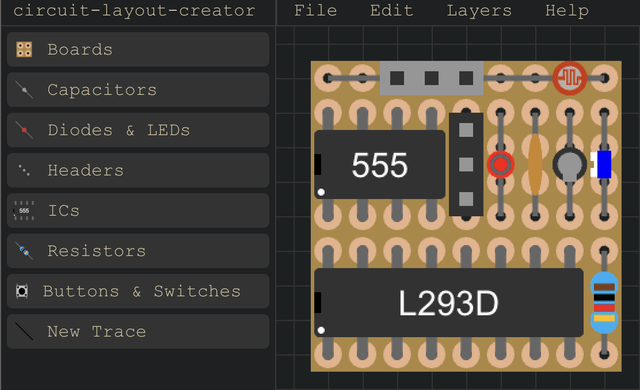Select the grey round buzzer component

[570, 164]
